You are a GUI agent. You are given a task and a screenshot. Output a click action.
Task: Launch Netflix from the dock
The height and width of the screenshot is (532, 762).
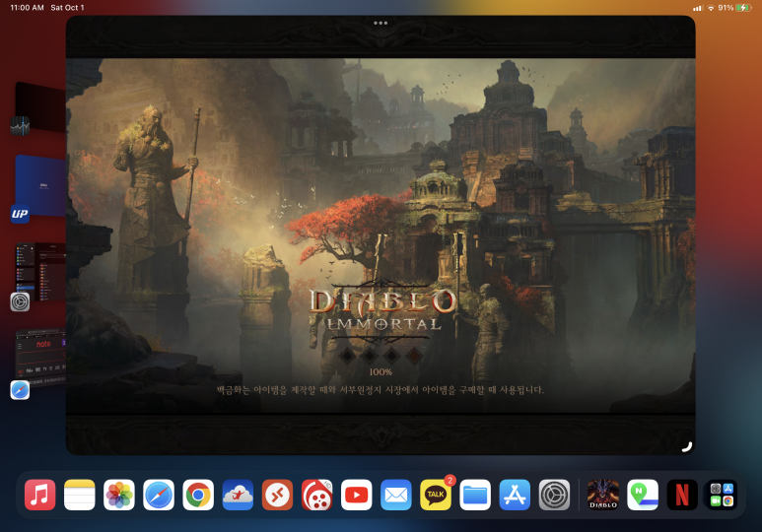coord(682,495)
